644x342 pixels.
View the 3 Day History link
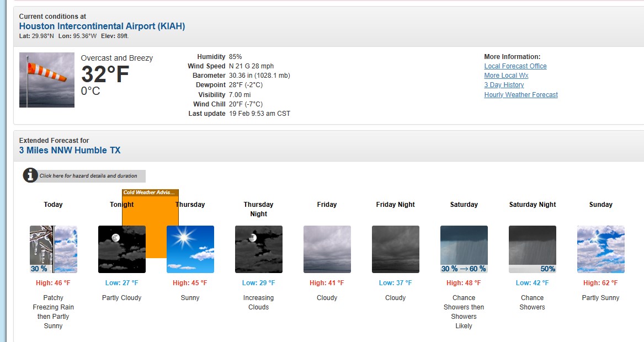[x=504, y=85]
